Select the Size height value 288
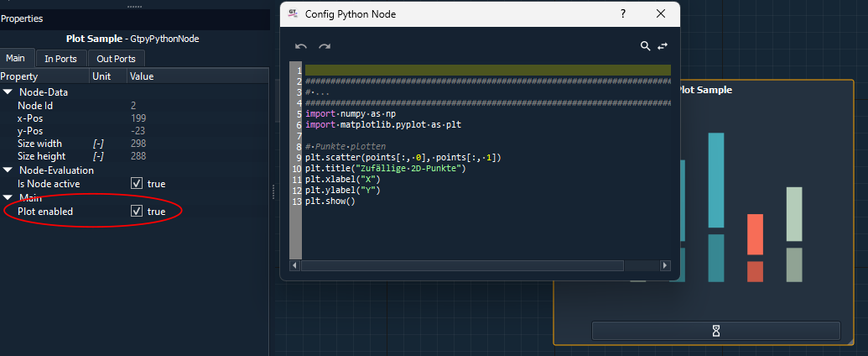868x356 pixels. 138,156
